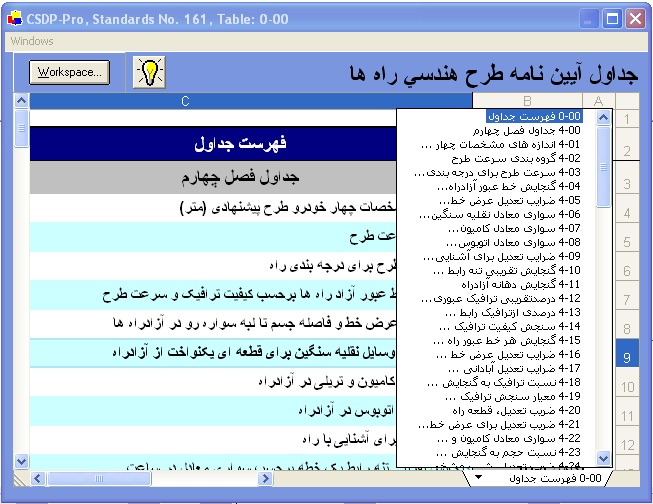653x504 pixels.
Task: Click the cell about برای درجه بندی راه
Action: pos(213,265)
